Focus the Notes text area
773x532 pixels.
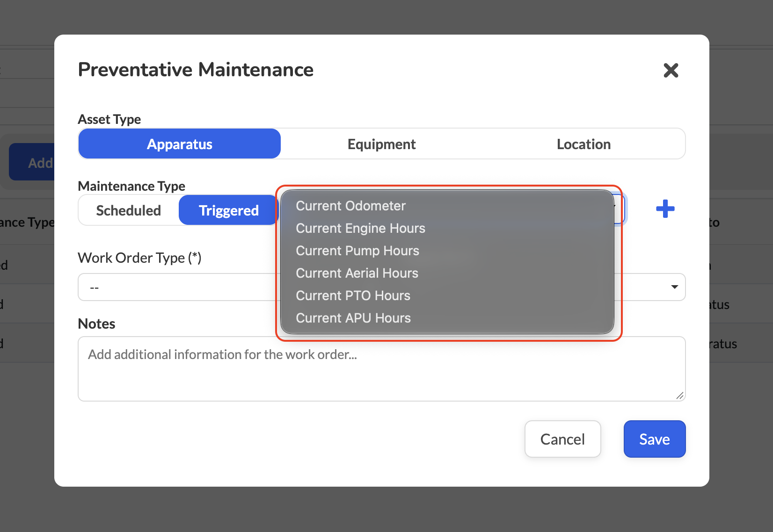coord(381,369)
